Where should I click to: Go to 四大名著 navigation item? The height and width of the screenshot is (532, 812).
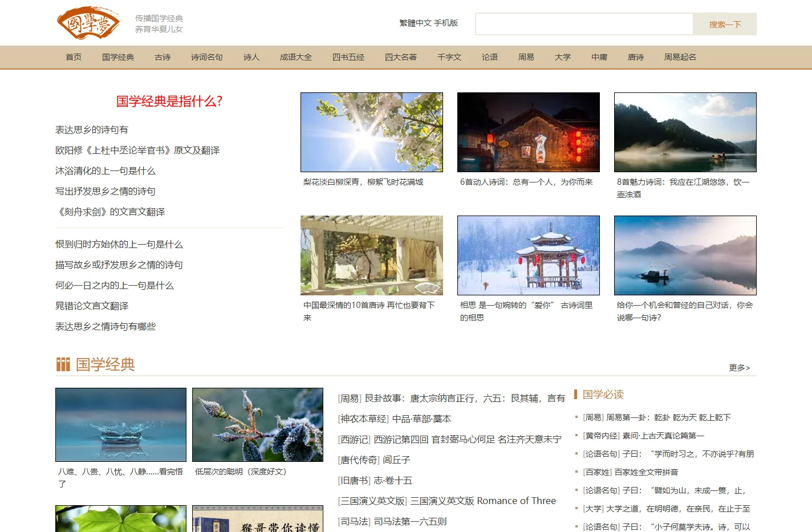[x=401, y=58]
